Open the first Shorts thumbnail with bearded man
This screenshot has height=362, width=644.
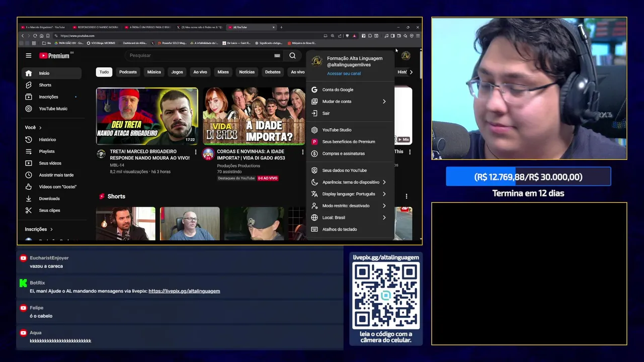coord(126,224)
